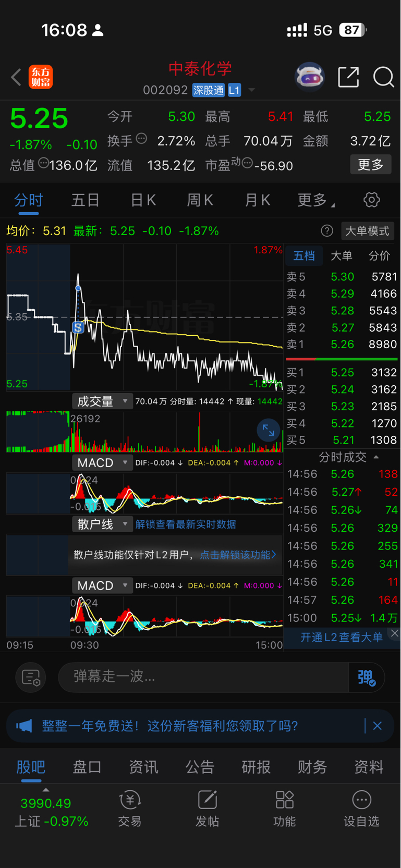Tap 解锁查看最新实时数据 link
Screen dimensions: 401x868
pos(186,524)
